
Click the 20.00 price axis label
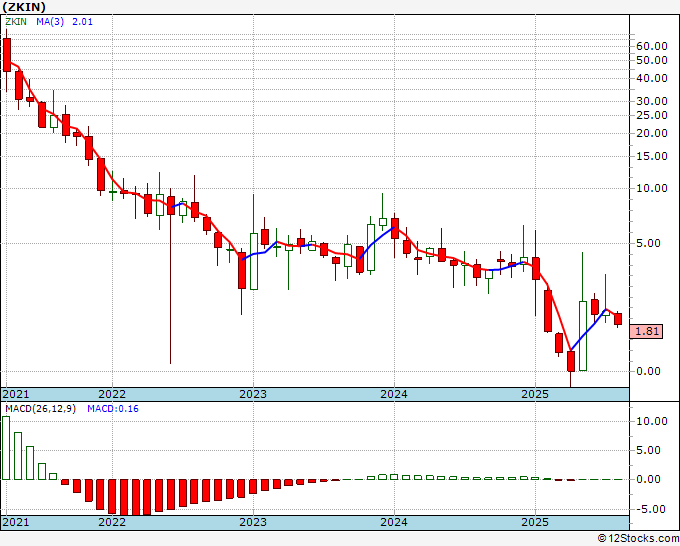coord(651,133)
